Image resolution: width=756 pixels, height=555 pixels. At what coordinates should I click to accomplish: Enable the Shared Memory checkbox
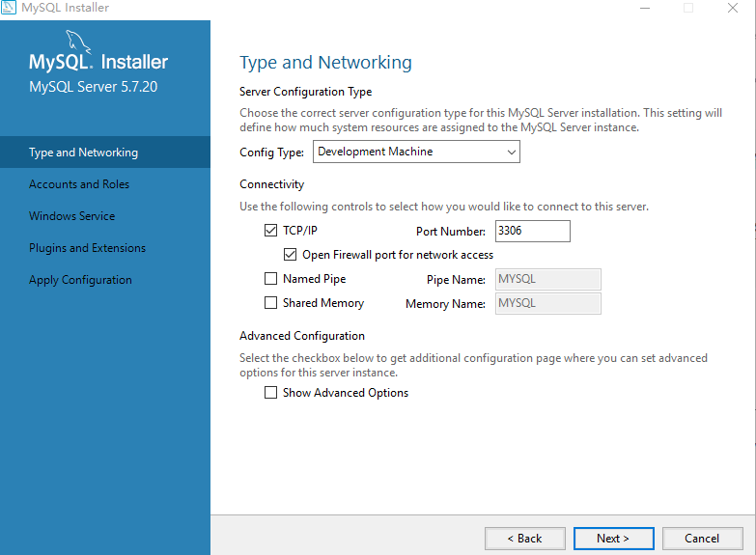(x=270, y=303)
